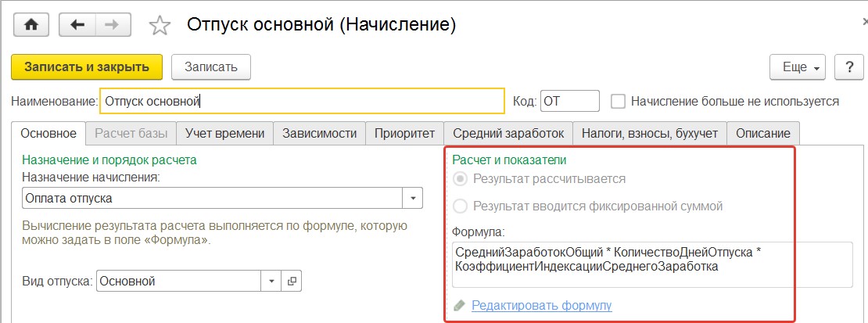Viewport: 868px width, 323px height.
Task: Open the Редактировать формулу link
Action: point(541,305)
